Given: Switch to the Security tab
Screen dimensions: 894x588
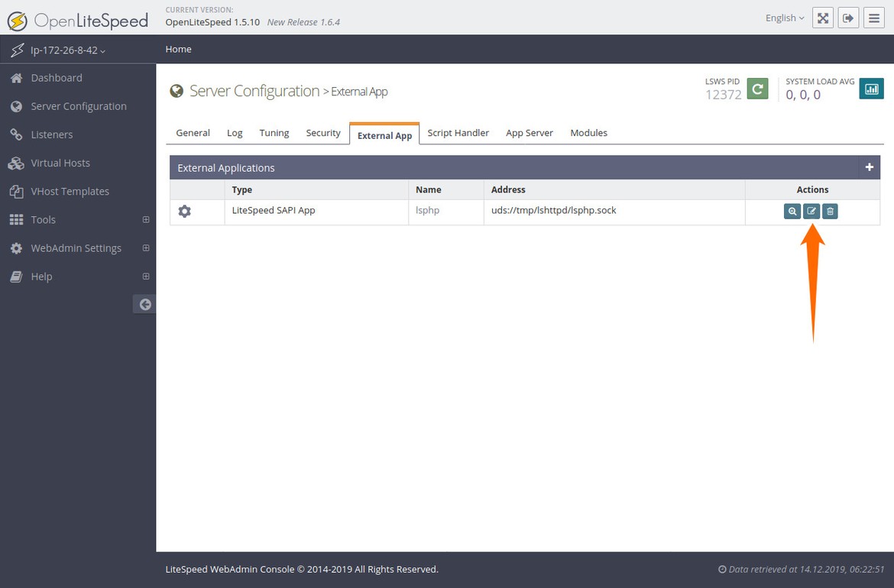Looking at the screenshot, I should coord(323,133).
